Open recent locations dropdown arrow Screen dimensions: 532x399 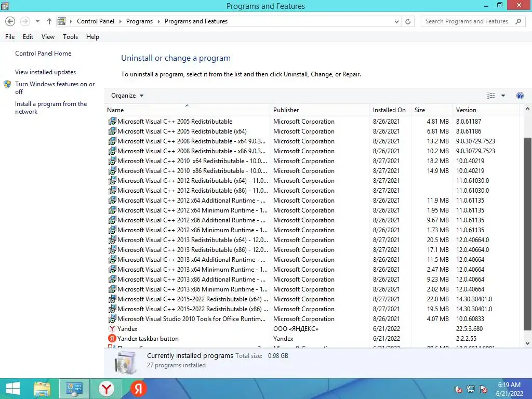pyautogui.click(x=37, y=21)
